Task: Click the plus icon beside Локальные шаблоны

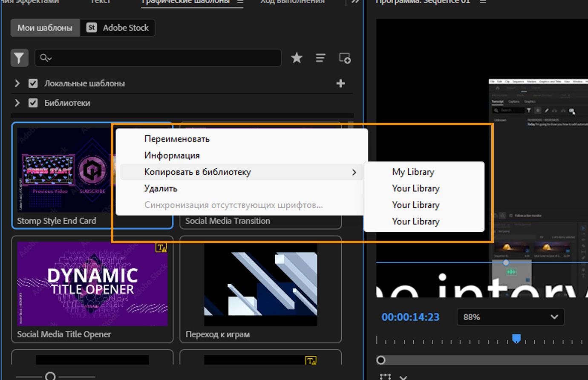Action: (x=340, y=83)
